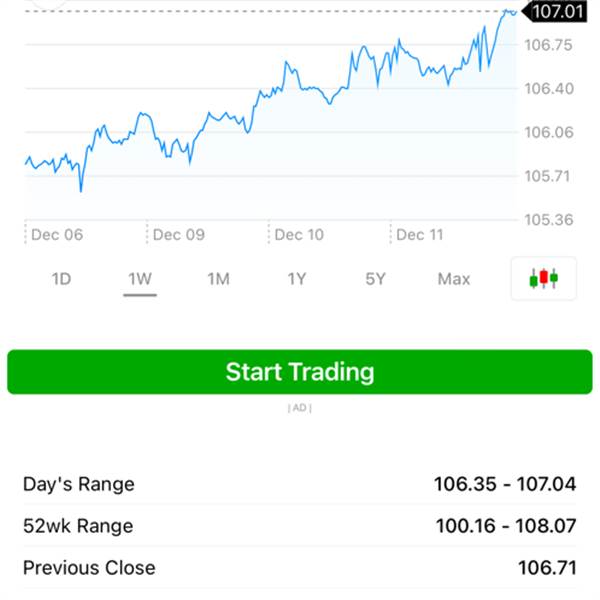600x600 pixels.
Task: Click the 106.40 price axis label
Action: tap(548, 89)
